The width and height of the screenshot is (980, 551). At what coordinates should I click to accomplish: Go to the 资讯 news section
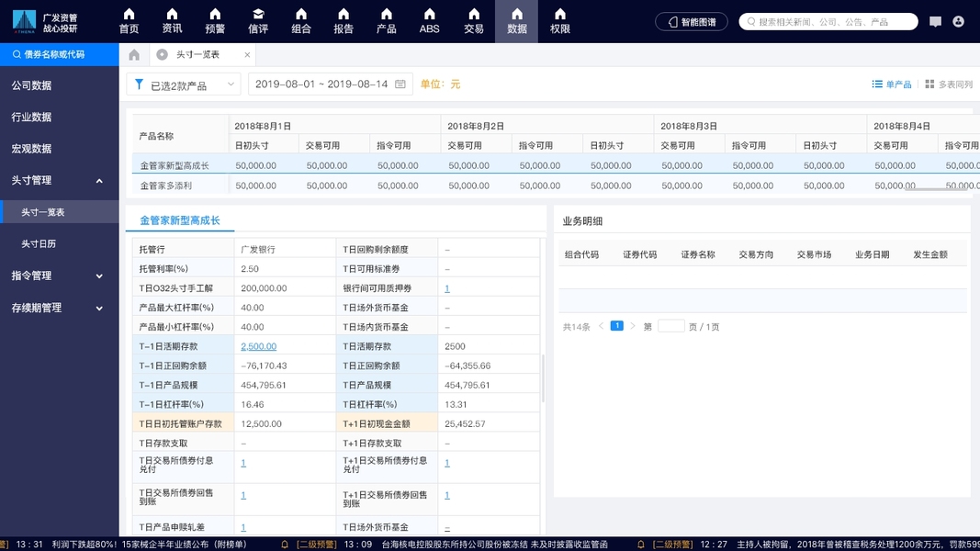pyautogui.click(x=172, y=21)
